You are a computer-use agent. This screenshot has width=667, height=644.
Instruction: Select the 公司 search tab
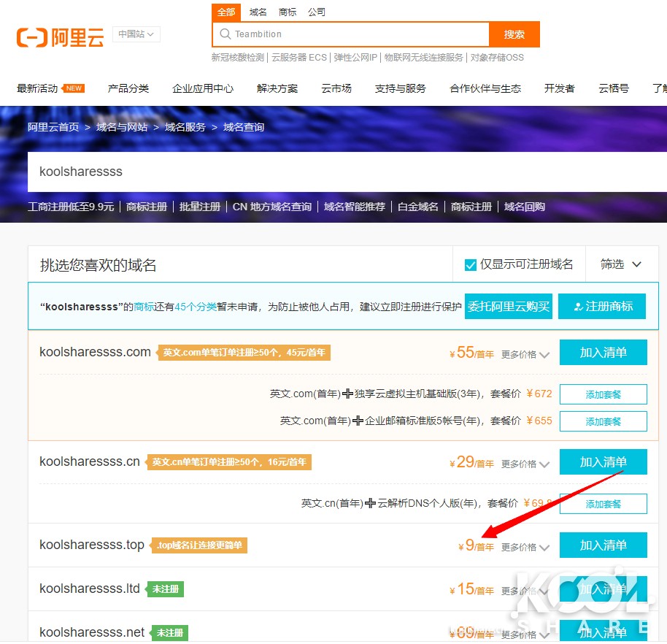[317, 12]
